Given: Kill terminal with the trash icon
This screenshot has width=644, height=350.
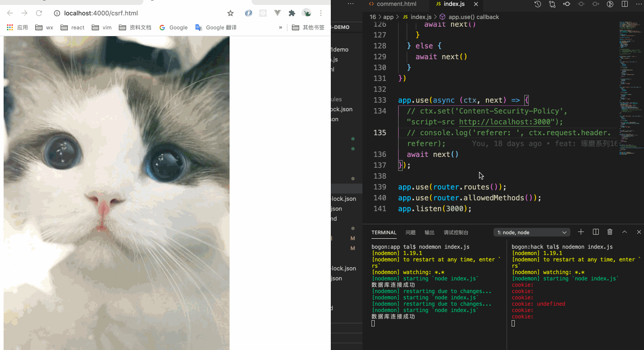Looking at the screenshot, I should tap(610, 232).
